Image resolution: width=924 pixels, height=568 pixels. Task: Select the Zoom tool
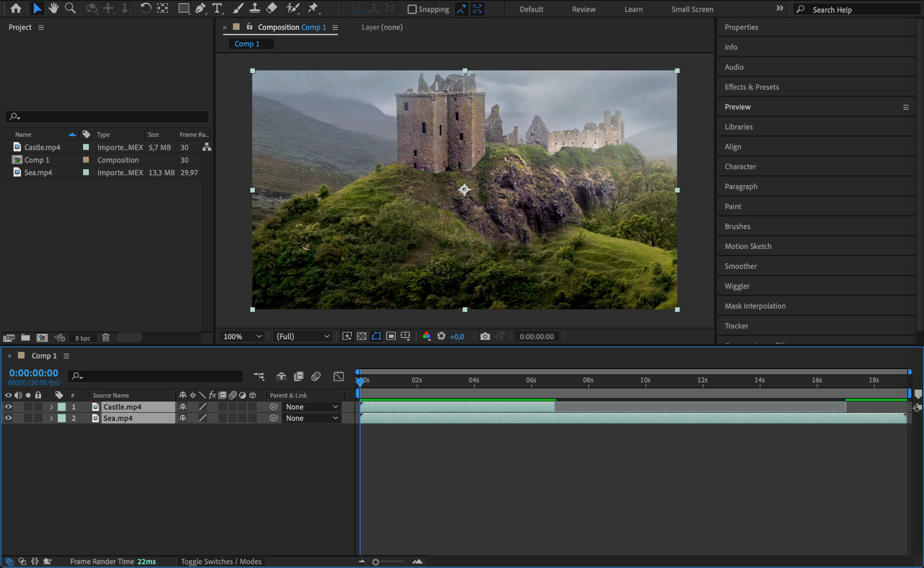click(x=70, y=8)
